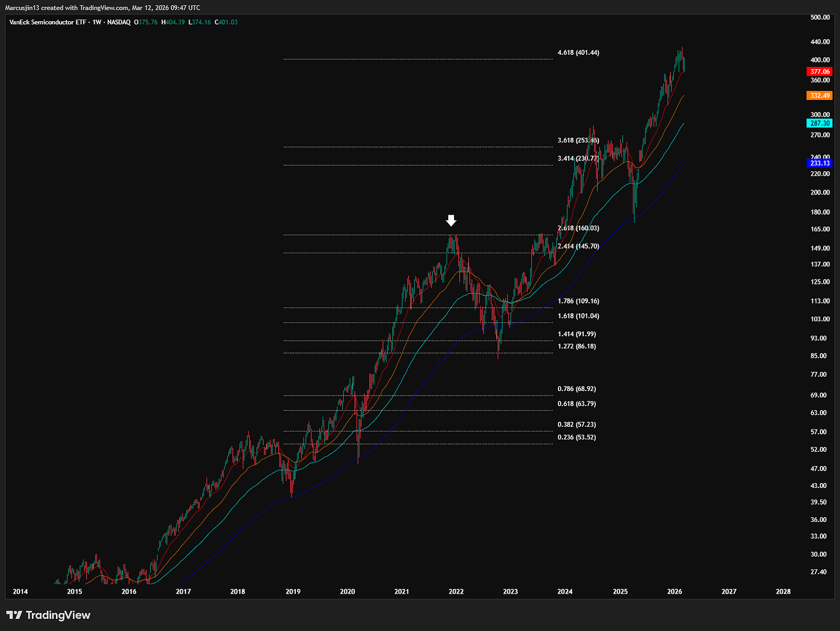Select the 1.272 (86.18) Fibonacci label

(x=577, y=346)
